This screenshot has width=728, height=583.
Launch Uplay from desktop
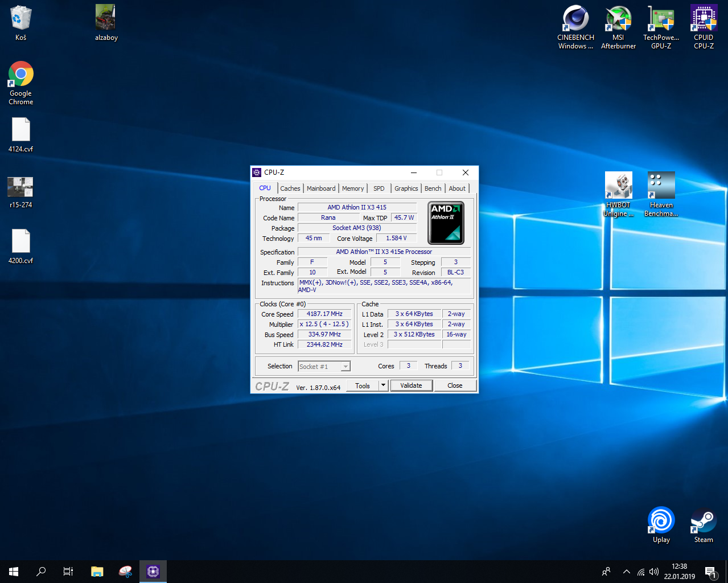(x=661, y=525)
